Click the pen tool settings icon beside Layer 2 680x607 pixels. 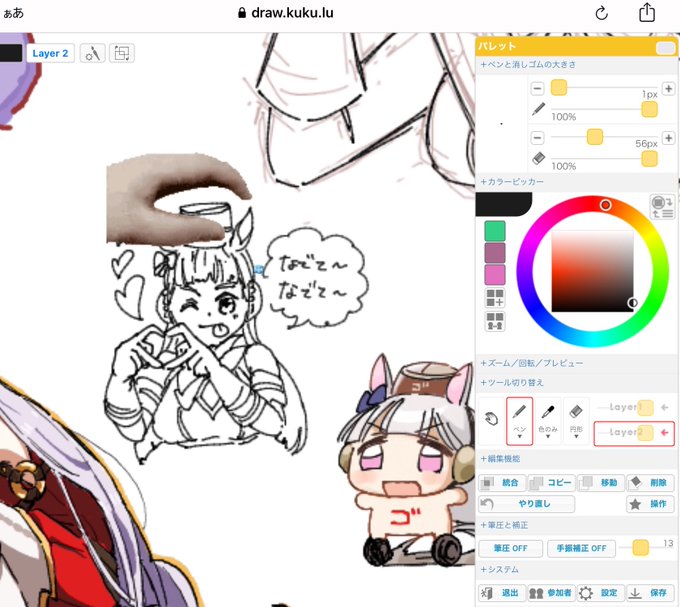(x=92, y=53)
